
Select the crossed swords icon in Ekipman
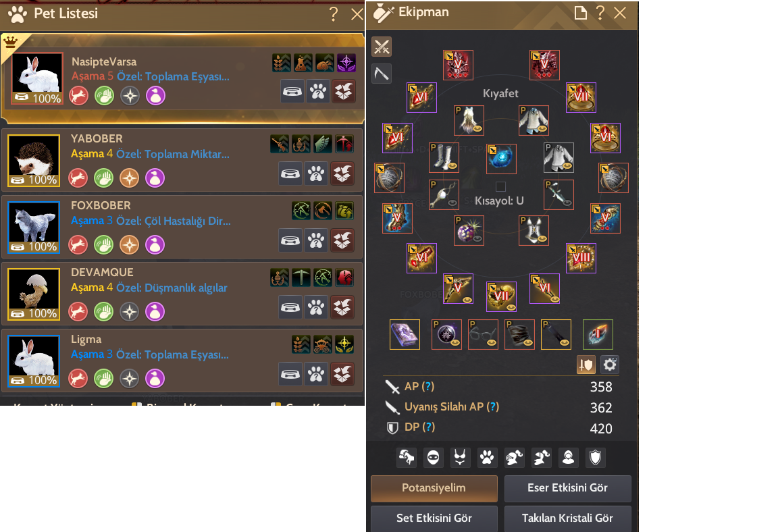(x=382, y=47)
